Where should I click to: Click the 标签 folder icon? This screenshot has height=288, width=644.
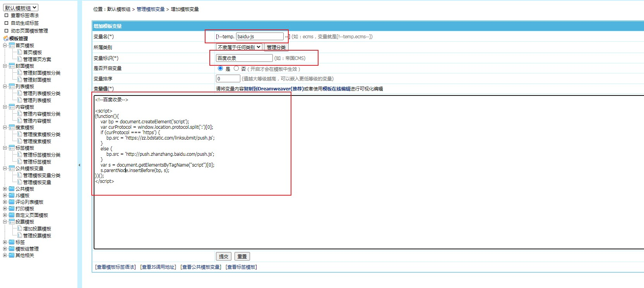(12, 242)
